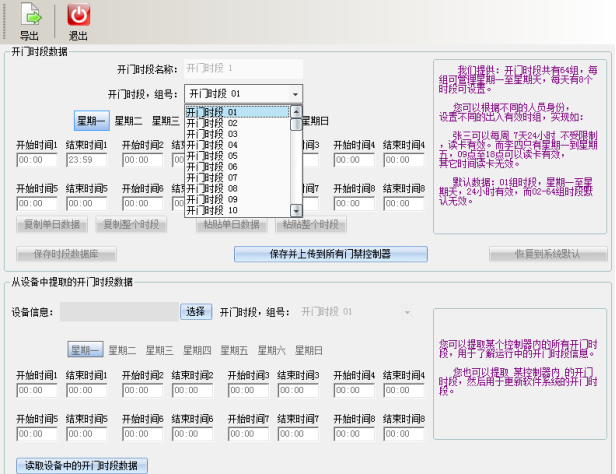Click upper 开始时间2 time field
Image resolution: width=616 pixels, height=474 pixels.
point(143,160)
